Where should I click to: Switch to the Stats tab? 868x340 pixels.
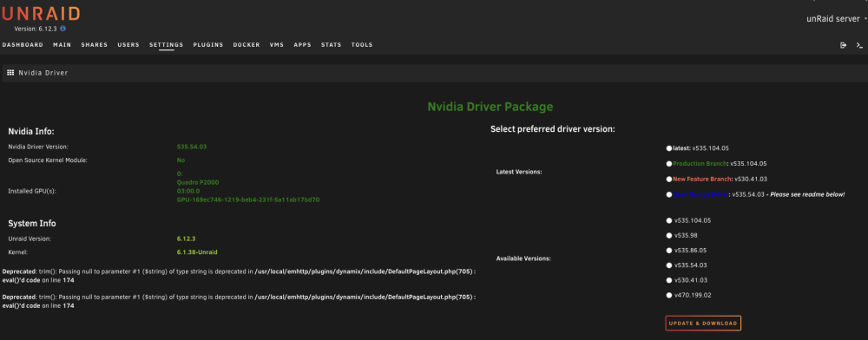[331, 45]
